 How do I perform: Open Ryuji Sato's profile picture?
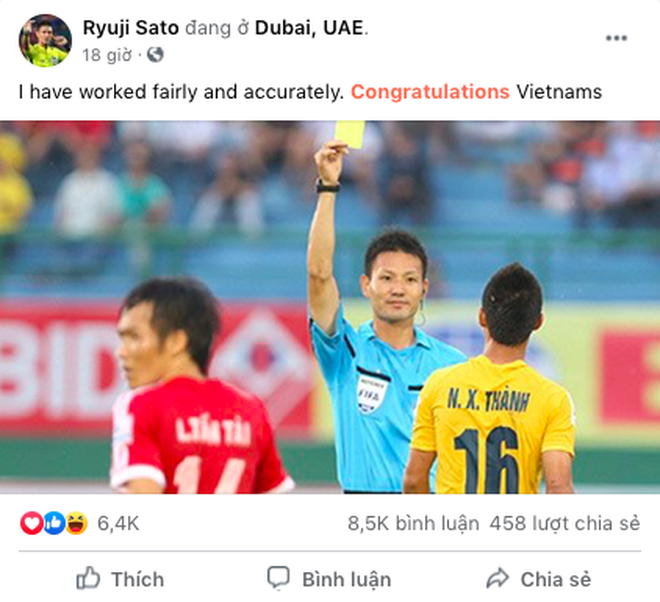pyautogui.click(x=45, y=40)
